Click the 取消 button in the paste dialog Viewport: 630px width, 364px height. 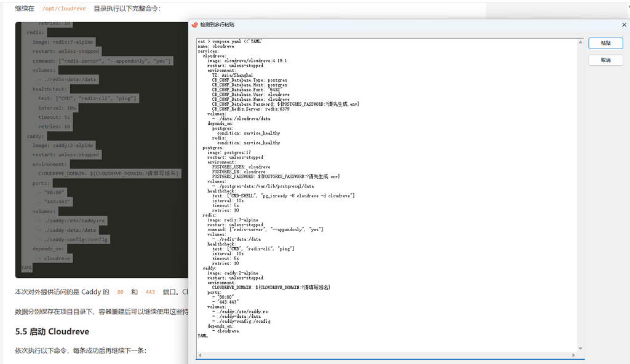point(605,60)
